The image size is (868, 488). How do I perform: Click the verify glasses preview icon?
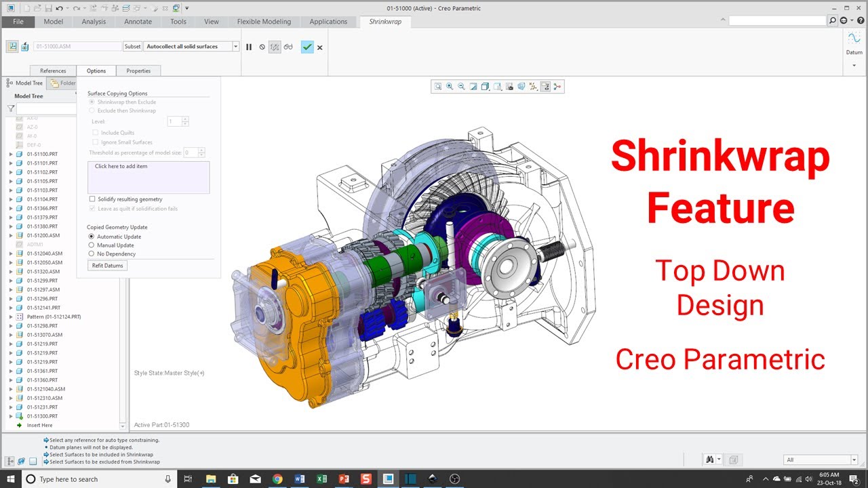pyautogui.click(x=288, y=47)
